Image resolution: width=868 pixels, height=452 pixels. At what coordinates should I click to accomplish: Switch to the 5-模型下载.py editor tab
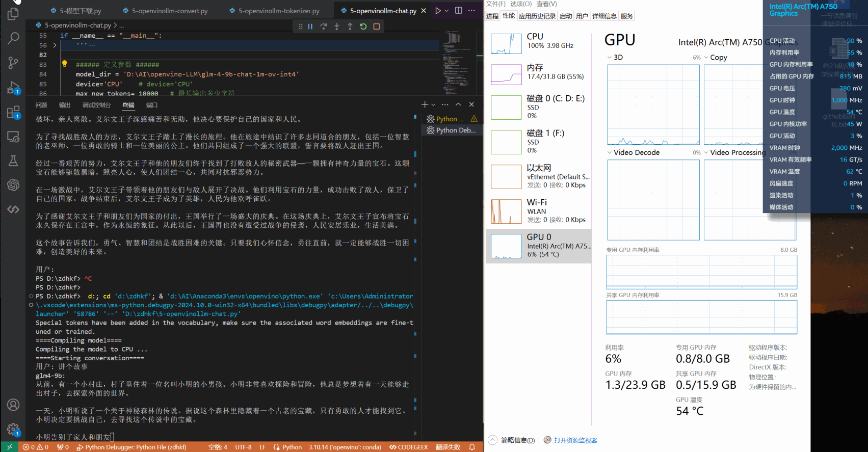[75, 11]
